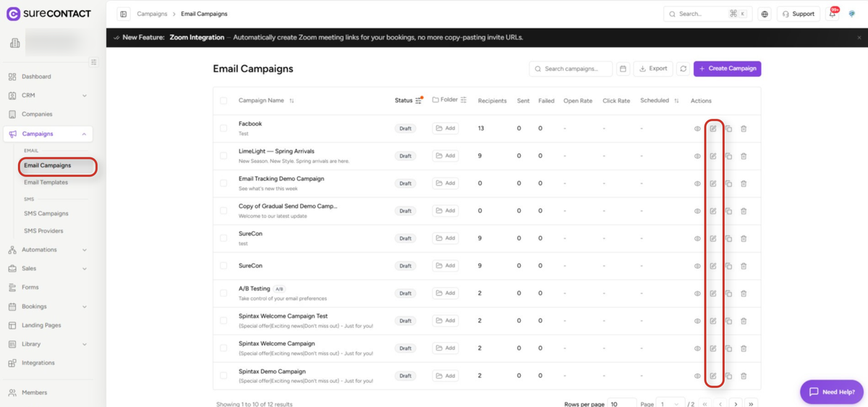Duplicate the Spintax Demo Campaign

(728, 376)
